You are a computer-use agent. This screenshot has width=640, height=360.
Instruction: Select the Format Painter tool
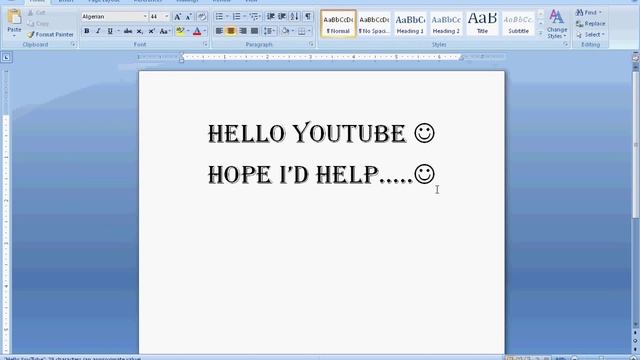(50, 35)
